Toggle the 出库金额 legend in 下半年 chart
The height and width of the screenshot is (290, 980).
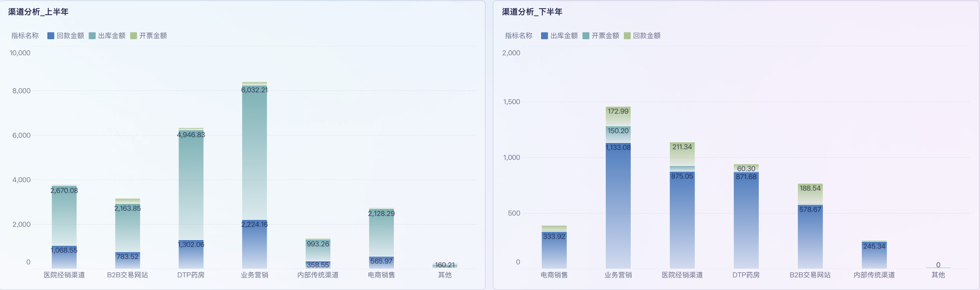559,36
